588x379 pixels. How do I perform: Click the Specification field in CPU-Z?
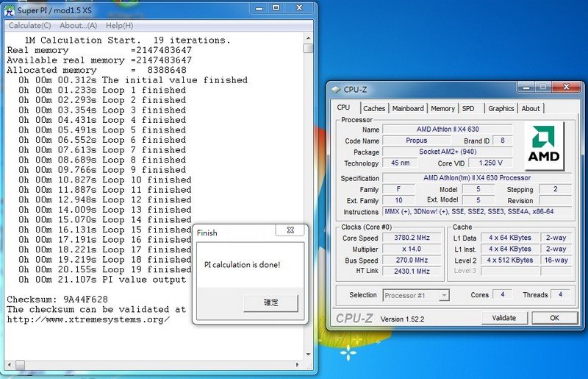click(x=477, y=178)
